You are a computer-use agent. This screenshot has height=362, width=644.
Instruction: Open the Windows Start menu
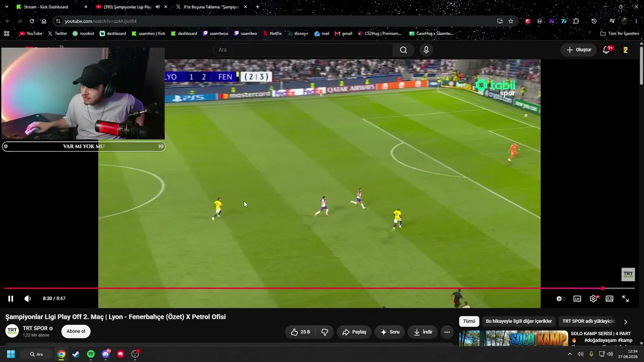click(x=11, y=354)
